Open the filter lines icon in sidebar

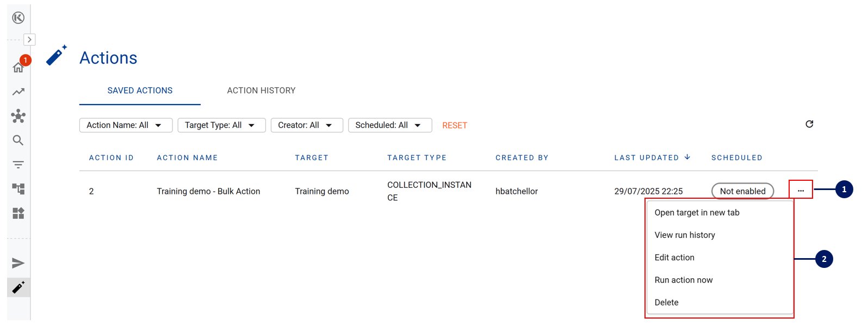click(18, 164)
